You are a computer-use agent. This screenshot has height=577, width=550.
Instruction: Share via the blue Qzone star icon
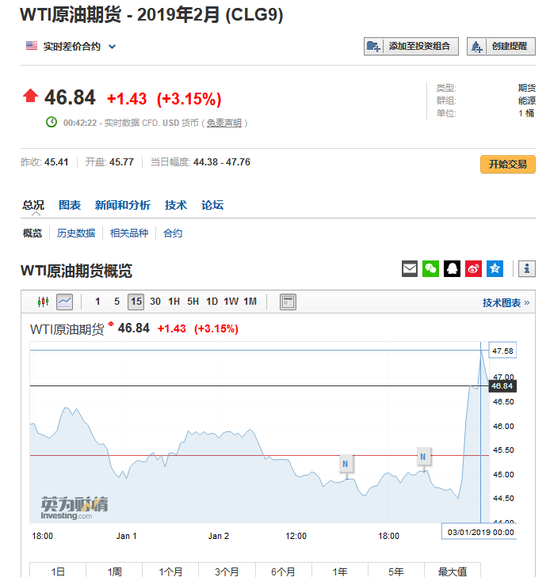point(495,269)
